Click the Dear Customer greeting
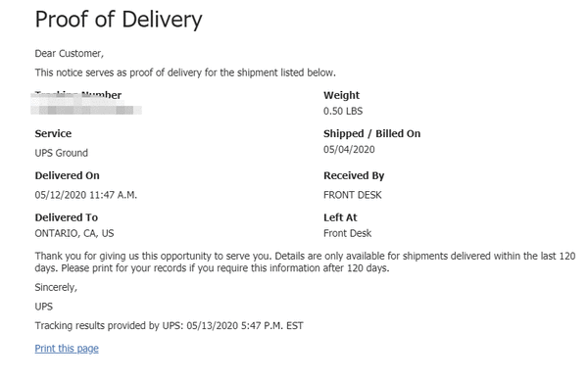This screenshot has width=588, height=381. pyautogui.click(x=70, y=54)
